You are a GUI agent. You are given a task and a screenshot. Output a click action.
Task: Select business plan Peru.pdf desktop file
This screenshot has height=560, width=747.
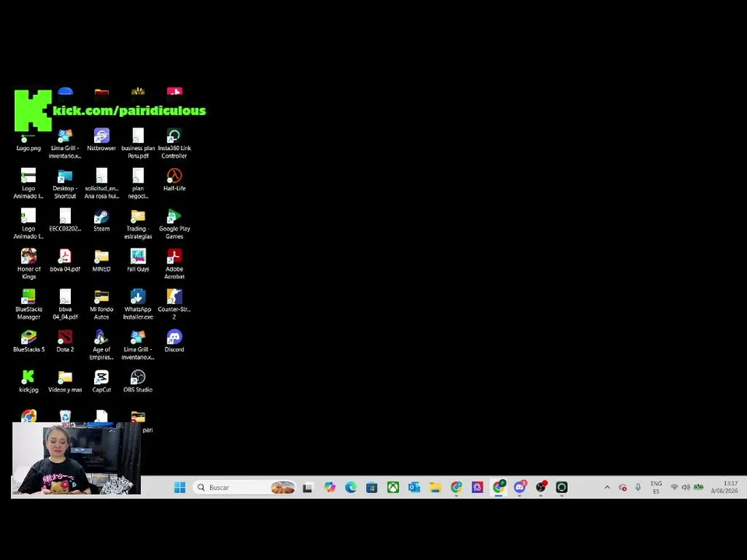click(x=139, y=143)
